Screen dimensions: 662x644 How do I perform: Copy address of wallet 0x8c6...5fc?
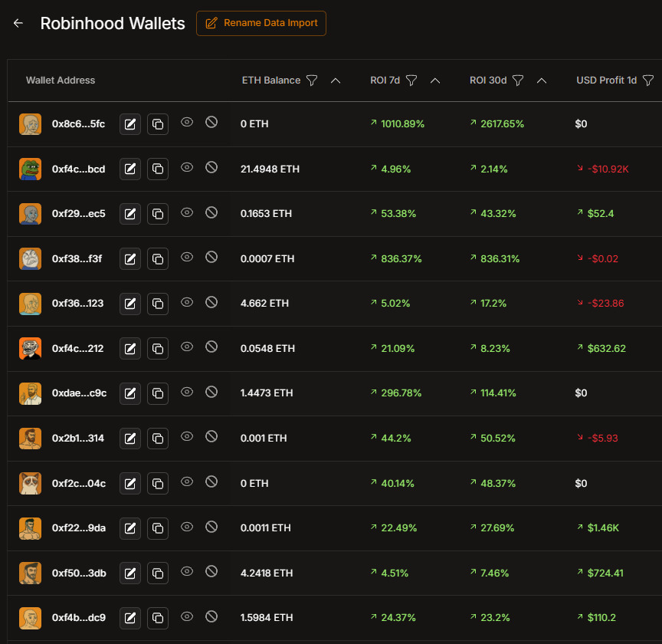[x=158, y=124]
